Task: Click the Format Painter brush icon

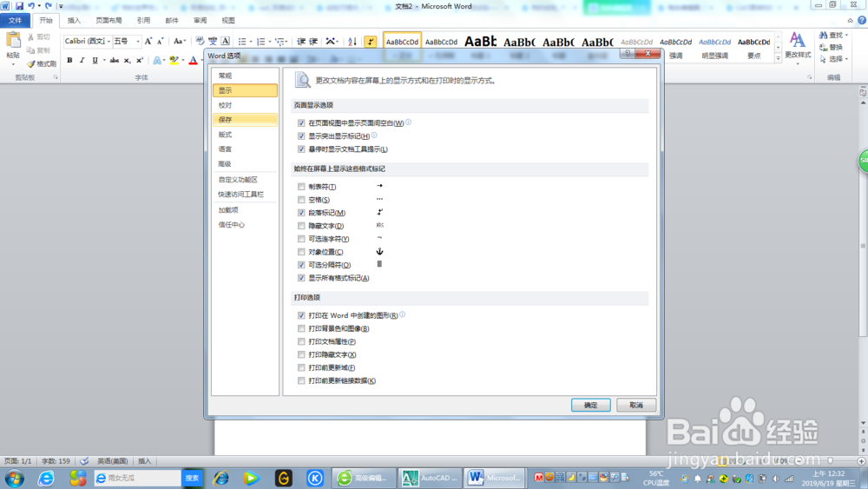Action: pos(31,64)
